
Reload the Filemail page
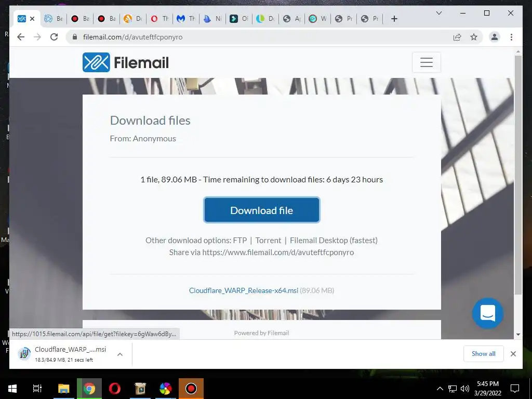54,37
